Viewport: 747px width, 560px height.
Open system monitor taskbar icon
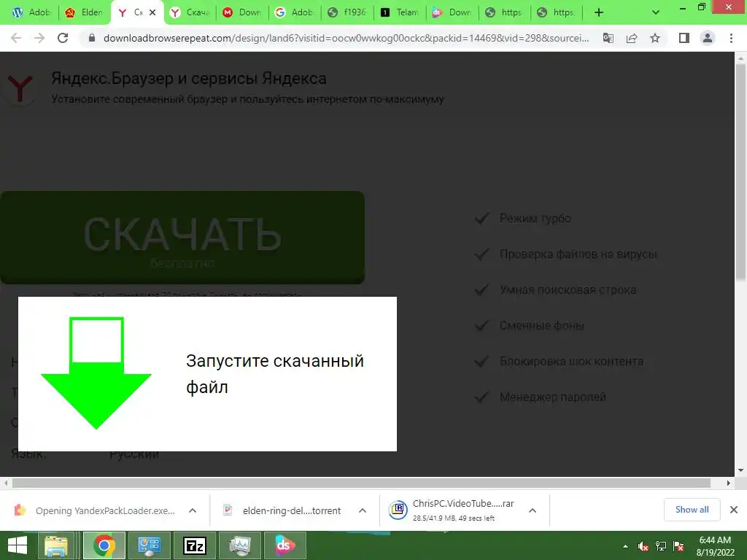(x=239, y=545)
